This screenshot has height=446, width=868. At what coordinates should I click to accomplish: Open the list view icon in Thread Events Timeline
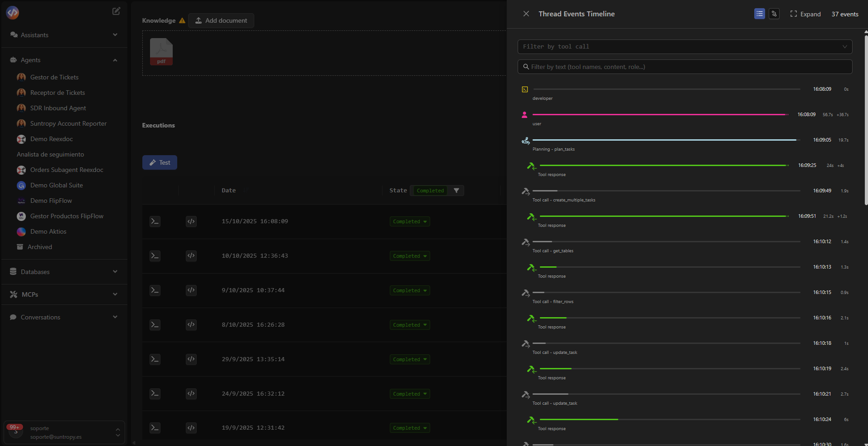click(x=759, y=14)
